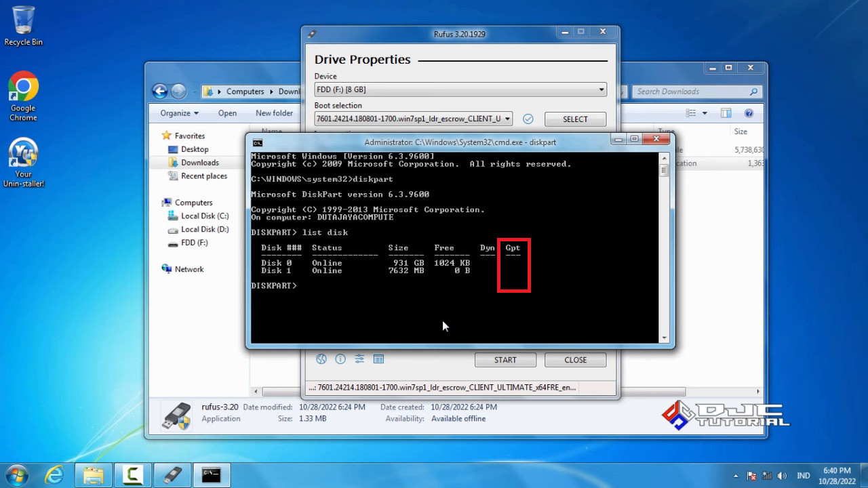
Task: Click Computers breadcrumb in address bar
Action: (245, 91)
